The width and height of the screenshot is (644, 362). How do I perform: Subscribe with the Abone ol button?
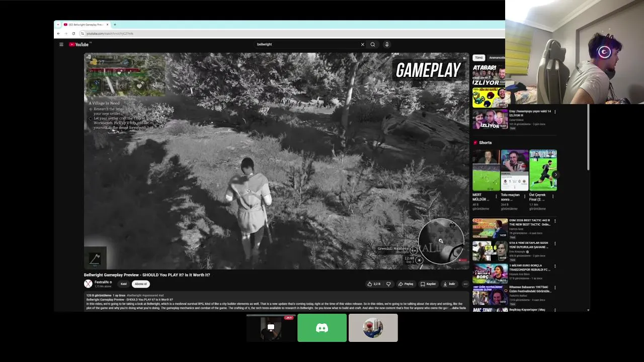tap(140, 284)
